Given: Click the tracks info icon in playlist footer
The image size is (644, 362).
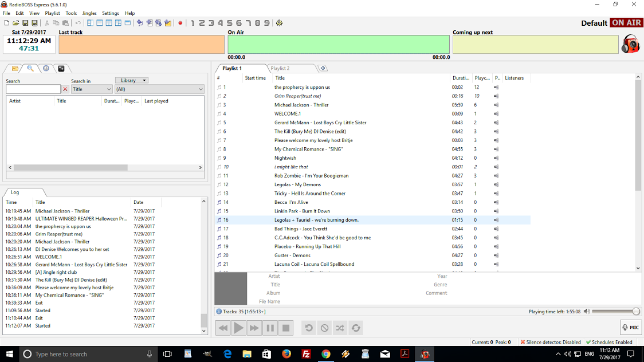Looking at the screenshot, I should 219,312.
